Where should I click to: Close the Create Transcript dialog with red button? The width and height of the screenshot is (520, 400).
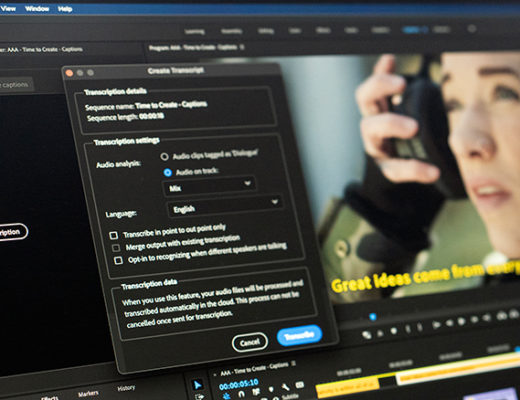pos(69,73)
